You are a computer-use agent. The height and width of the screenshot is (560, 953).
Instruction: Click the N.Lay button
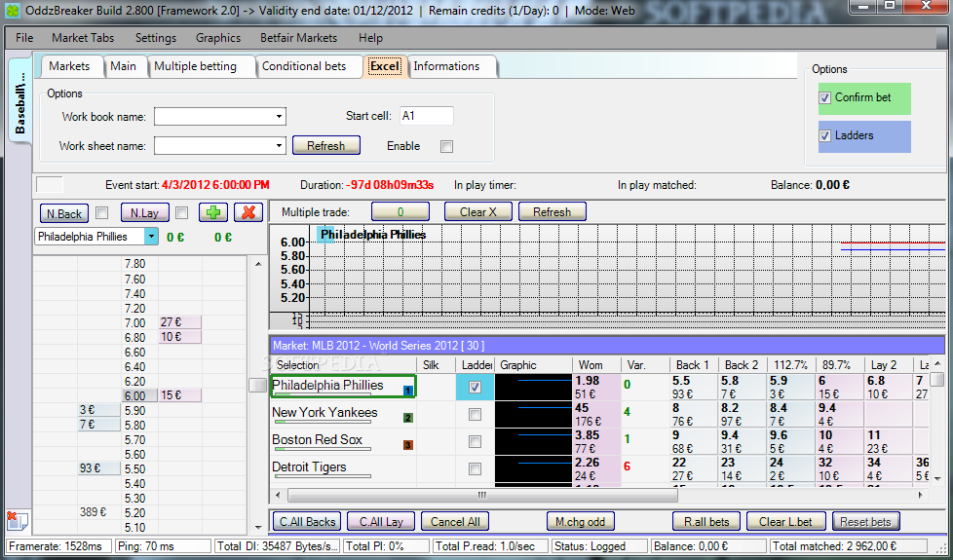(x=144, y=213)
